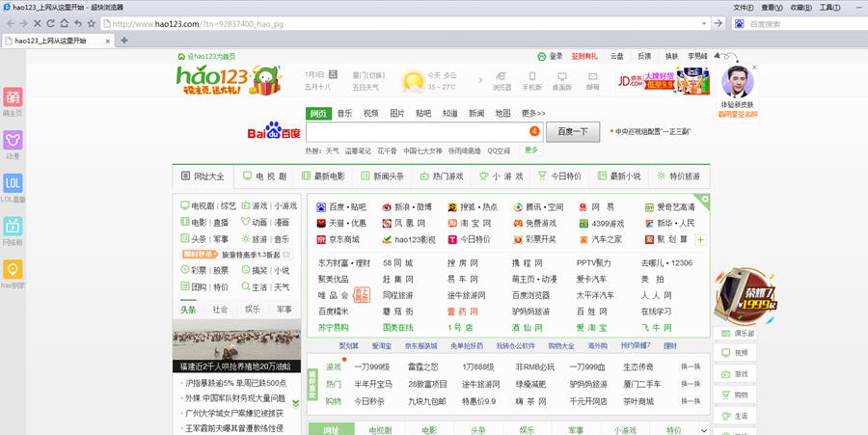Click the 荣耀7 phone floating ad
This screenshot has width=868, height=435.
coord(744,295)
